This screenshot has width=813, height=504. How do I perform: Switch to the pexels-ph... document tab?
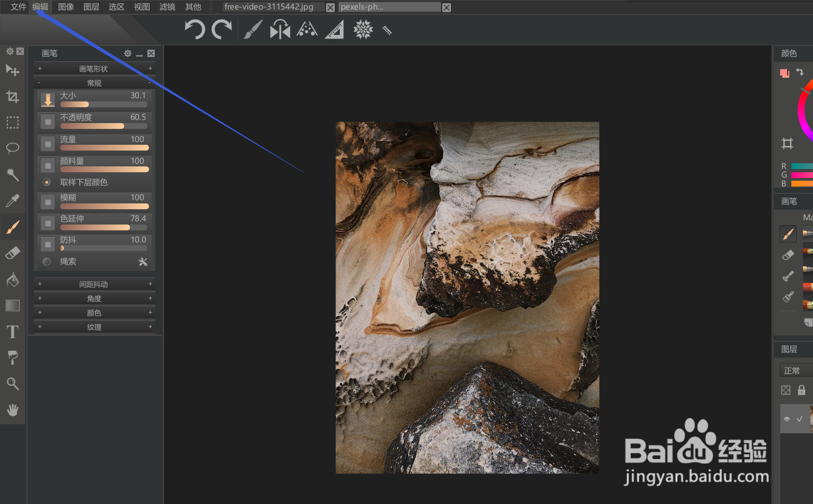390,7
